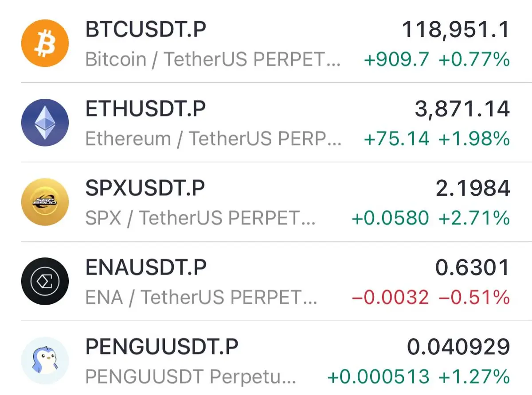Tap the red ENA −0.51% change
Screen dimensions: 532x395
click(474, 297)
